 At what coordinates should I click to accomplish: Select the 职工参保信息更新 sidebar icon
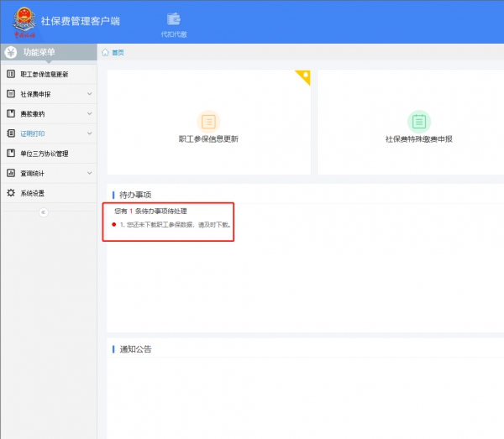(x=11, y=74)
